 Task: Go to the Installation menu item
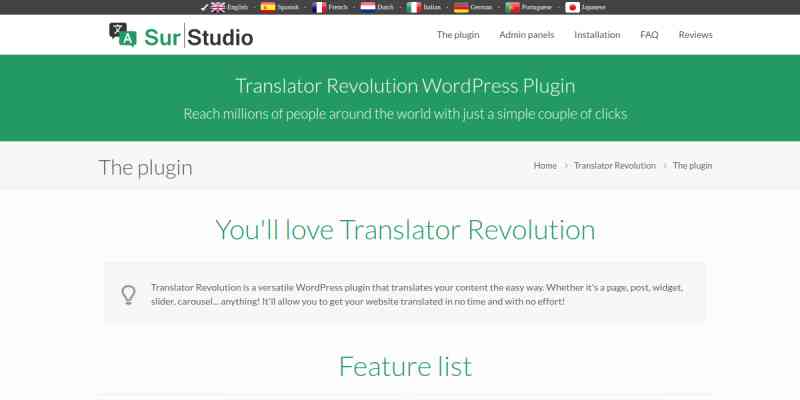pyautogui.click(x=597, y=35)
